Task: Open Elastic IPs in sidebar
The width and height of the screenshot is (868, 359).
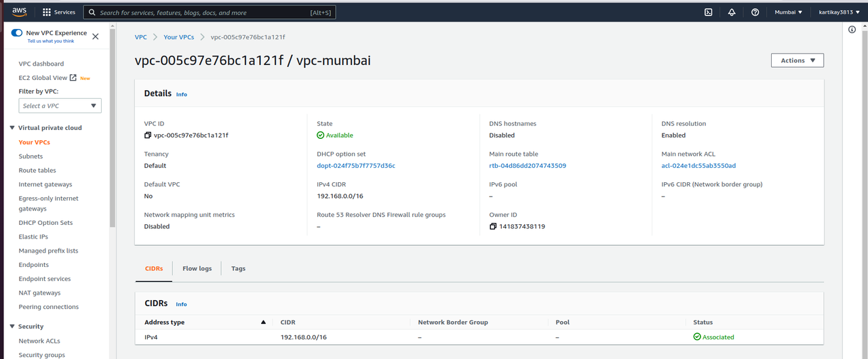Action: click(33, 236)
